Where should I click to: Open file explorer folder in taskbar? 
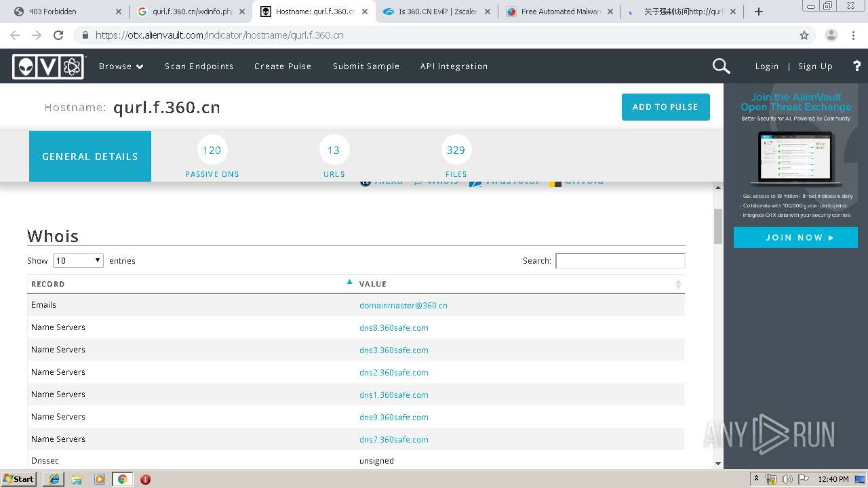point(77,479)
